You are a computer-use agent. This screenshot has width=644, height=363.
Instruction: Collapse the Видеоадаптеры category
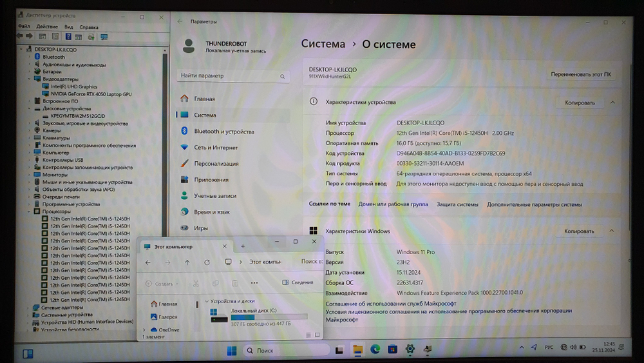pos(30,79)
